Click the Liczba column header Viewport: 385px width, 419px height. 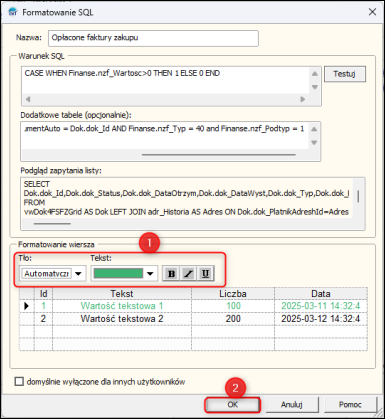point(233,294)
